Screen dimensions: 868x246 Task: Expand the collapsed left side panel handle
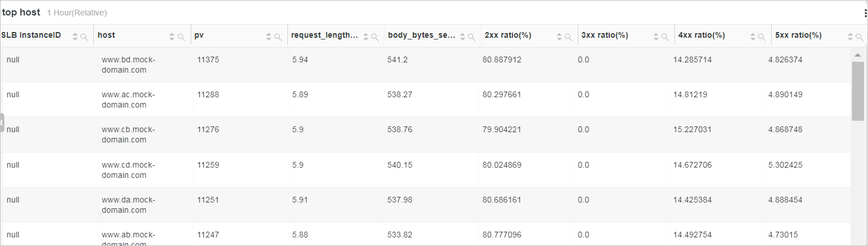click(x=2, y=122)
